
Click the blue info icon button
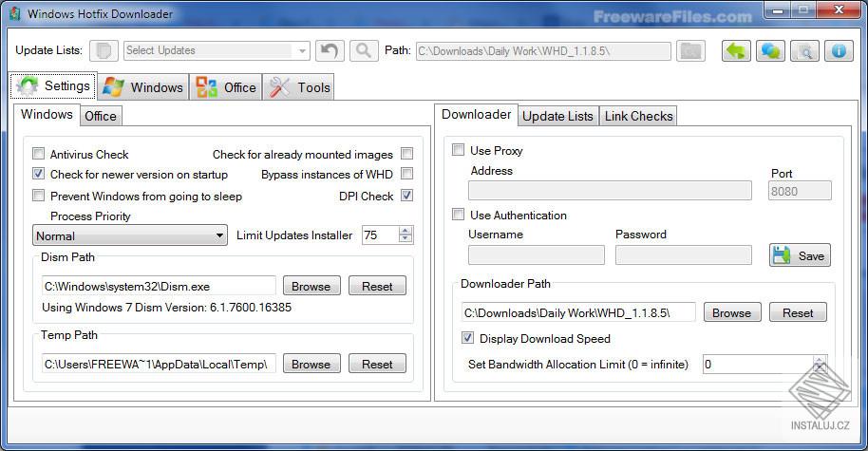pos(839,51)
